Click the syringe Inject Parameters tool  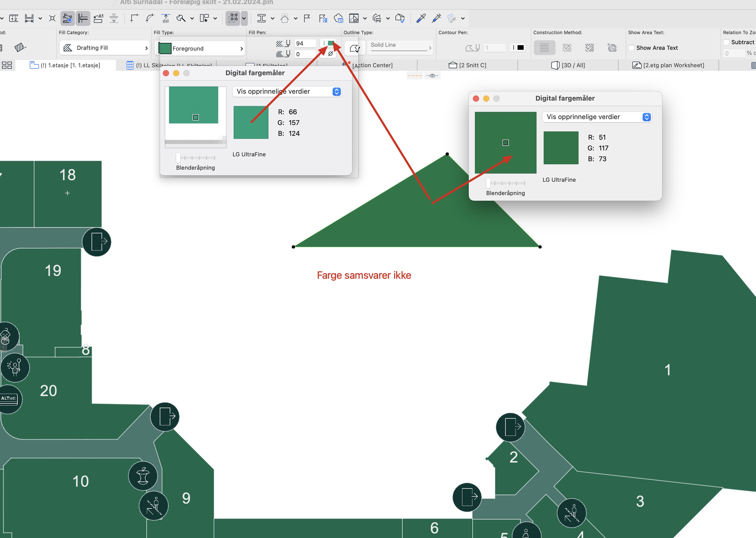(x=436, y=18)
